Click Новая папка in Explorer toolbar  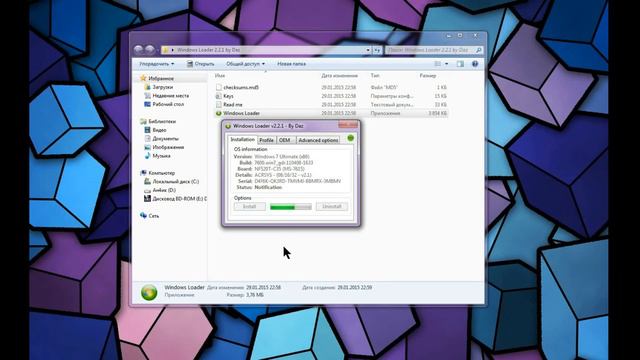(291, 64)
